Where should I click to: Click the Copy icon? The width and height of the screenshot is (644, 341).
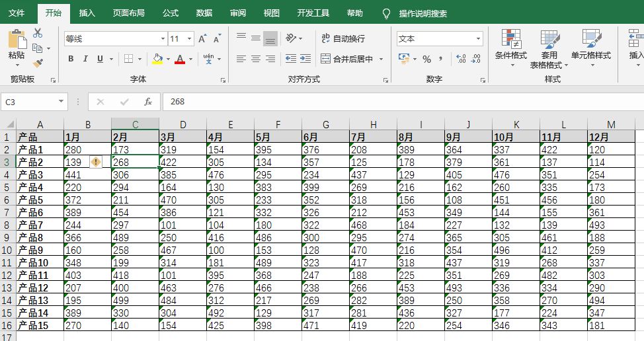[x=38, y=48]
